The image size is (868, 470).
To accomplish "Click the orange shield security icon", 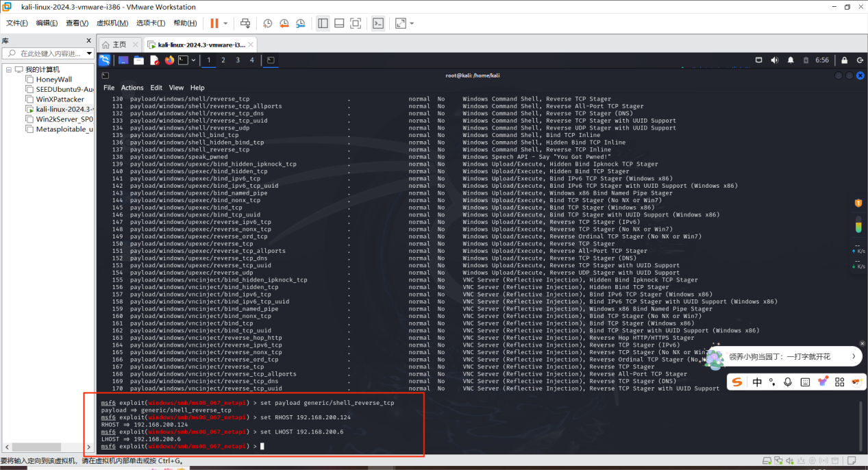I will click(x=858, y=203).
